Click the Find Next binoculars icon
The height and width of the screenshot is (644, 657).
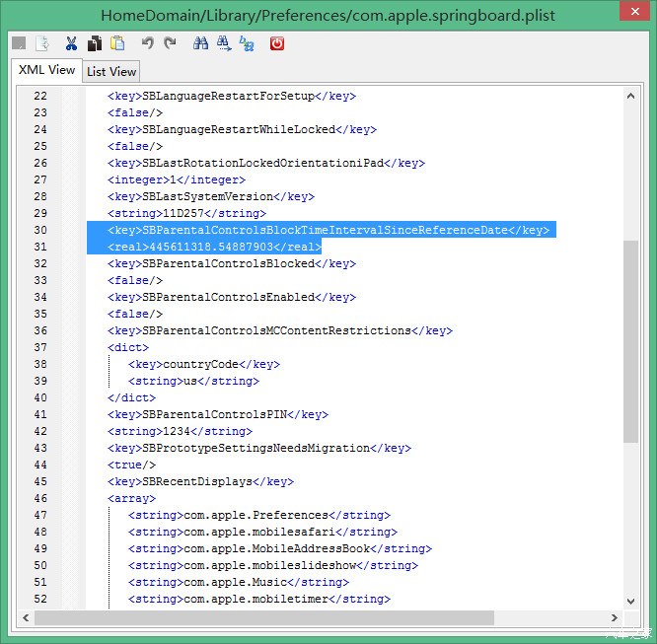click(x=224, y=43)
